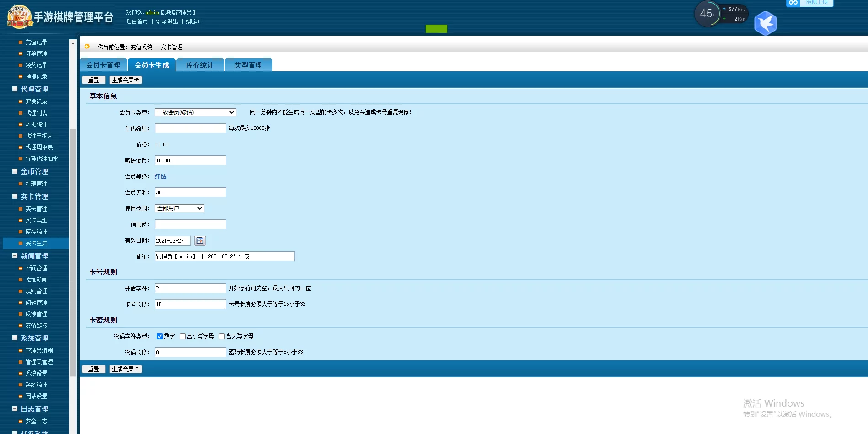The image size is (868, 434).
Task: Click the orange arrow icon before 你当前位置
Action: point(87,47)
